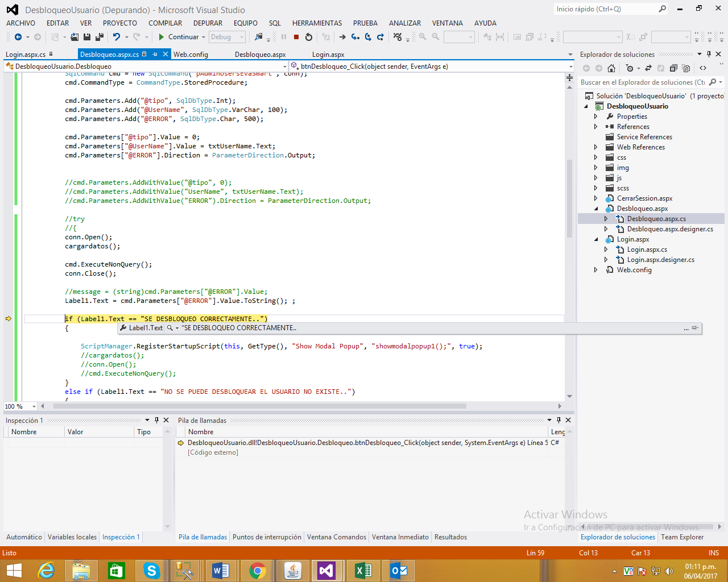Switch to Variables locales tab
This screenshot has height=582, width=728.
72,537
